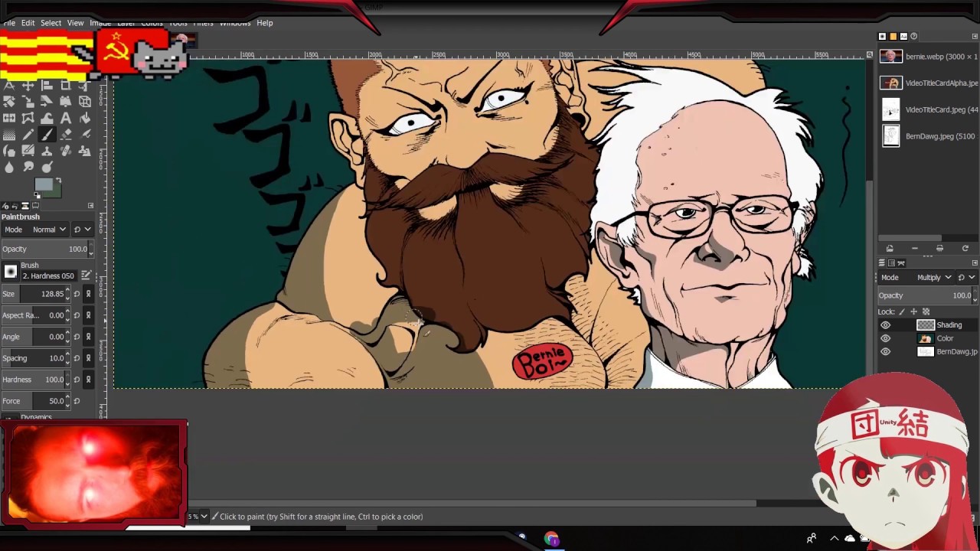Open the Layers dock tab configuration menu
This screenshot has height=551, width=980.
pyautogui.click(x=975, y=263)
